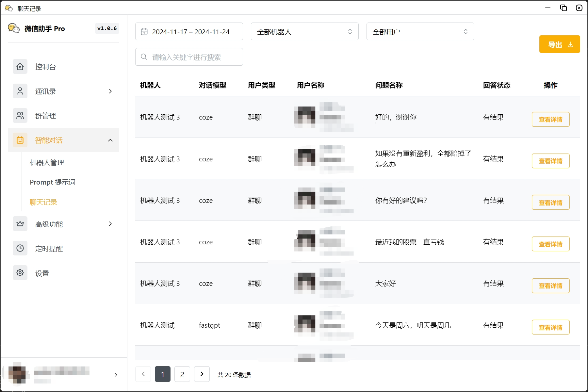Image resolution: width=588 pixels, height=392 pixels.
Task: Click the magnifier icon in the search box
Action: point(144,57)
